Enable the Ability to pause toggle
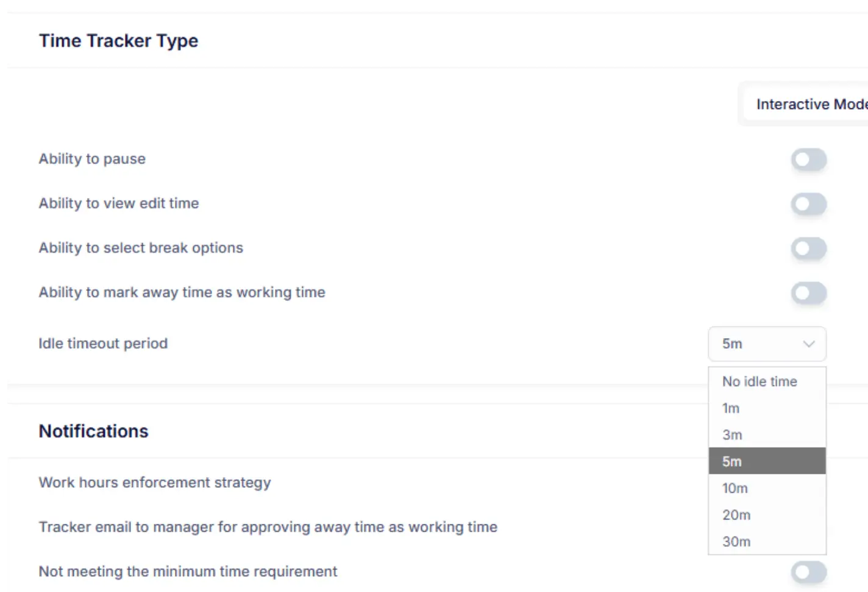Viewport: 868px width, 592px height. tap(809, 159)
